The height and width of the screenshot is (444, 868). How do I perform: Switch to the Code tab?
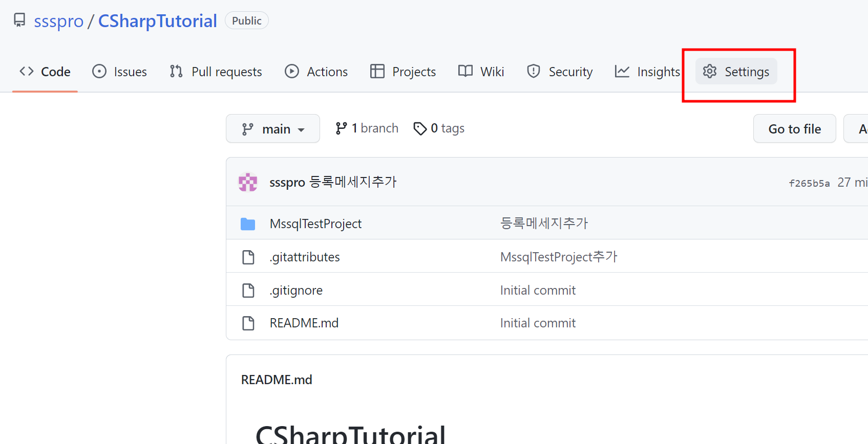(x=45, y=72)
